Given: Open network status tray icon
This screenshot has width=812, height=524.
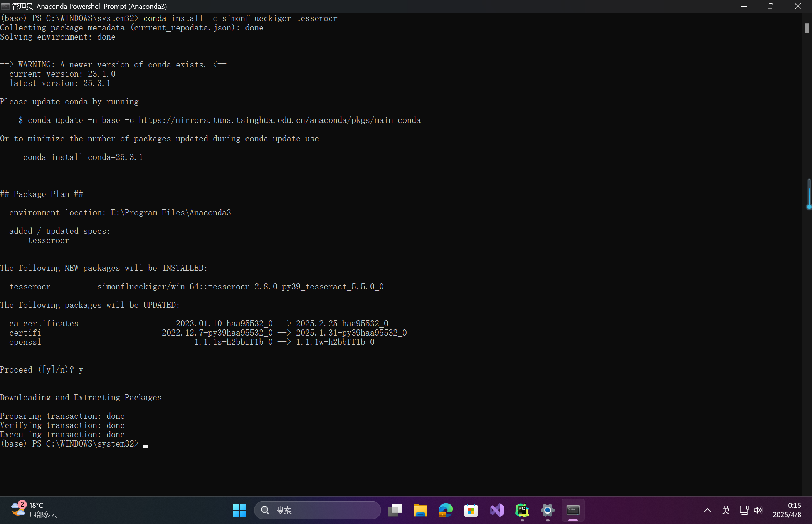Looking at the screenshot, I should click(744, 510).
